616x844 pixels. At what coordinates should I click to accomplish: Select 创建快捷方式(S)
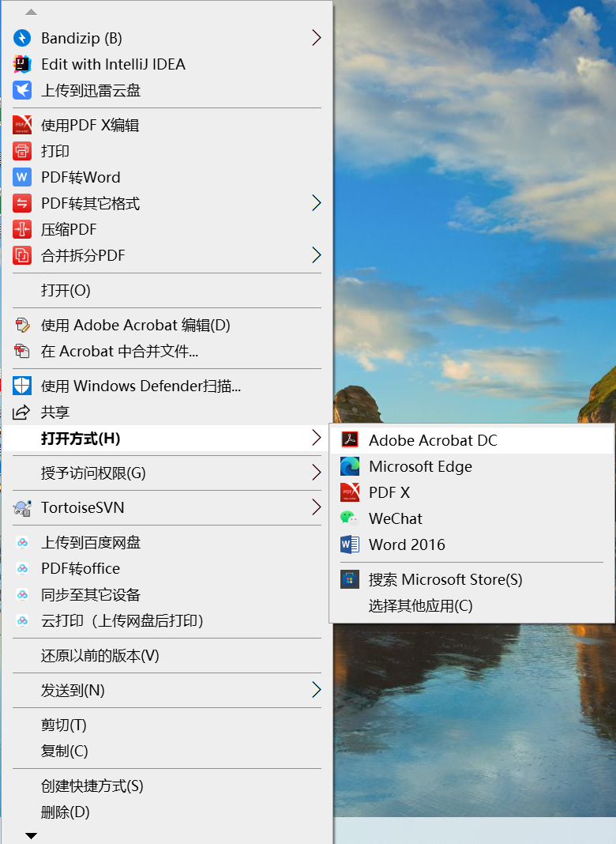(167, 786)
